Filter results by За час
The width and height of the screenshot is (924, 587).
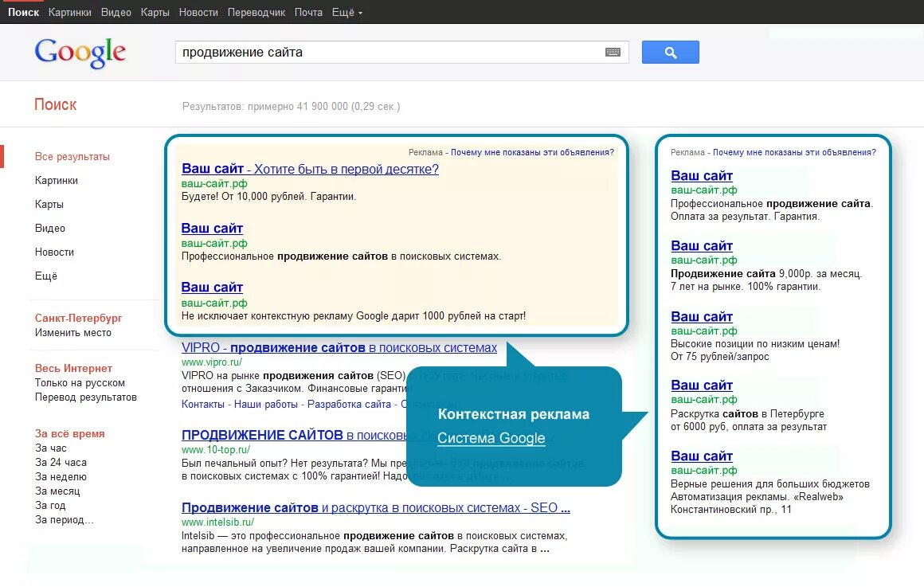click(x=51, y=448)
